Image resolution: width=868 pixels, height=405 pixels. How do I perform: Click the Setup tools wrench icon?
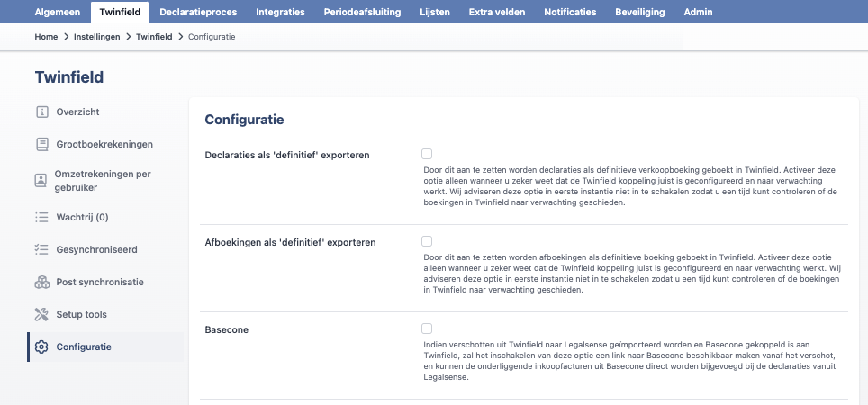(42, 314)
